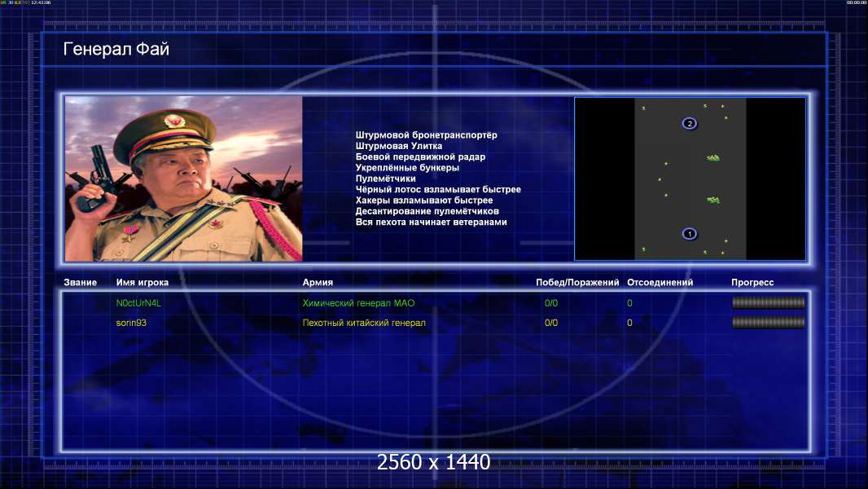This screenshot has width=868, height=489.
Task: Click sorin93's loading progress bar
Action: point(768,322)
